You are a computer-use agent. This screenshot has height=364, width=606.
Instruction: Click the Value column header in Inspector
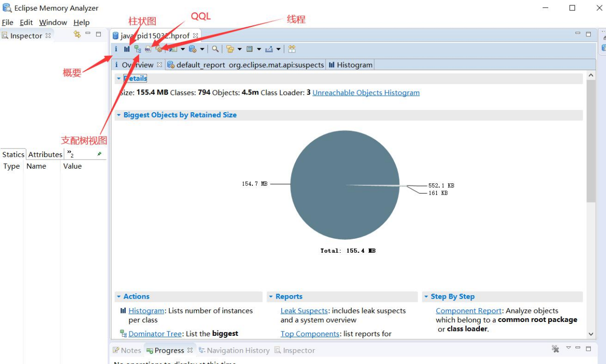(73, 166)
